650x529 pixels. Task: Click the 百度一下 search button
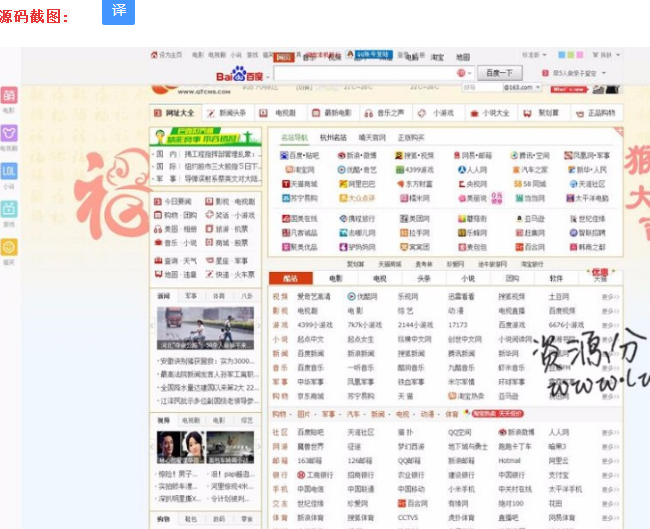(x=500, y=73)
